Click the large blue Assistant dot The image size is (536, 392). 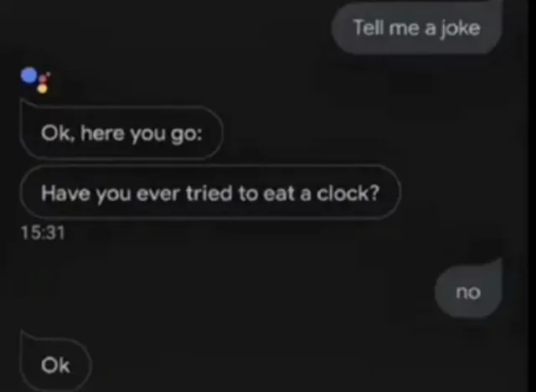(29, 75)
